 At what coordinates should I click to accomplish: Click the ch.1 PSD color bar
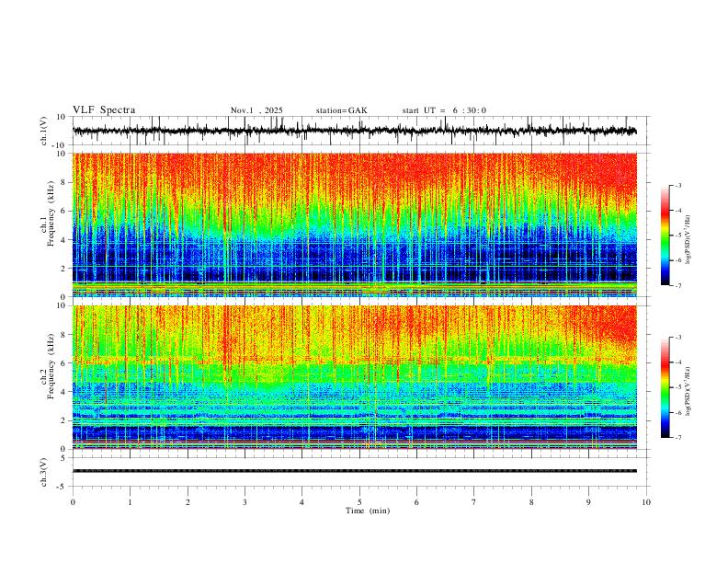(665, 236)
